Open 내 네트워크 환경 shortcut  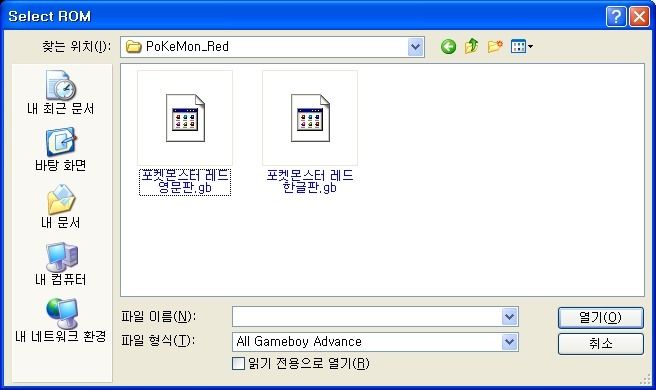(61, 321)
